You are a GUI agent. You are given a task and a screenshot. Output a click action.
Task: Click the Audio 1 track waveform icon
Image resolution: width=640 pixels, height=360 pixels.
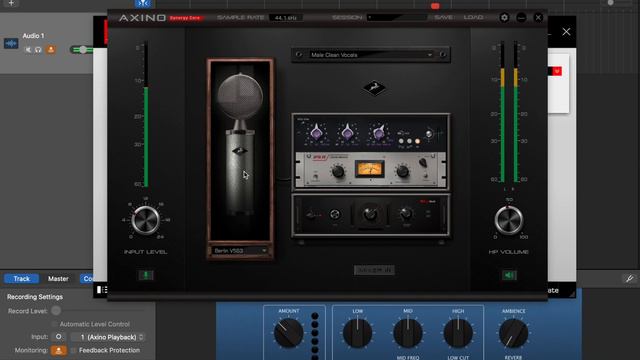pos(11,43)
